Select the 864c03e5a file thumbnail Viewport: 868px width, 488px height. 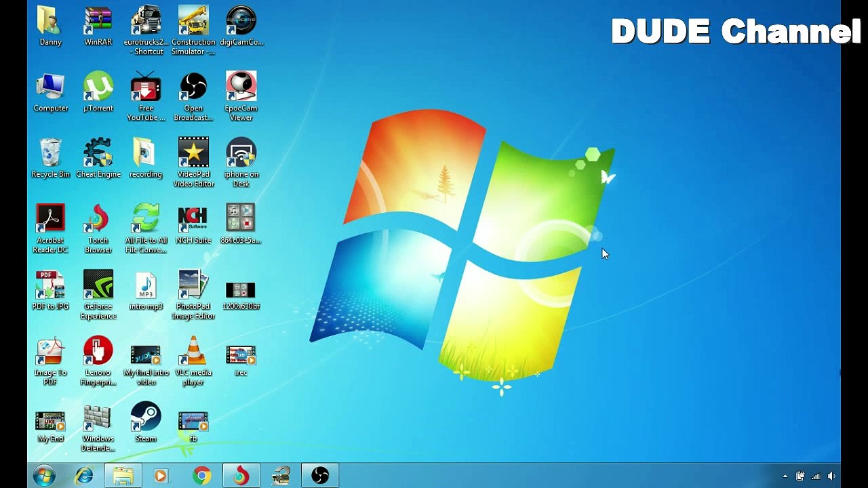point(241,224)
